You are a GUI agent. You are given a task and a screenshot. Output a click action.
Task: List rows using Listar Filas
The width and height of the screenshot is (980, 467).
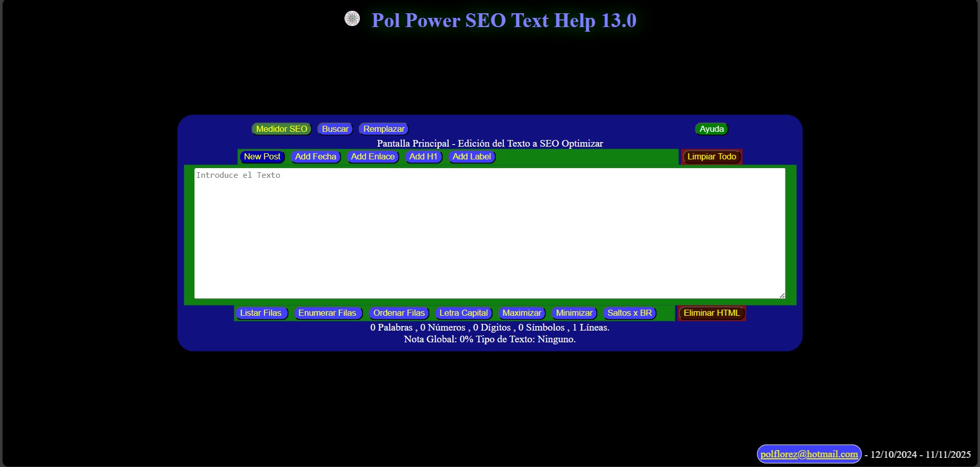click(261, 313)
